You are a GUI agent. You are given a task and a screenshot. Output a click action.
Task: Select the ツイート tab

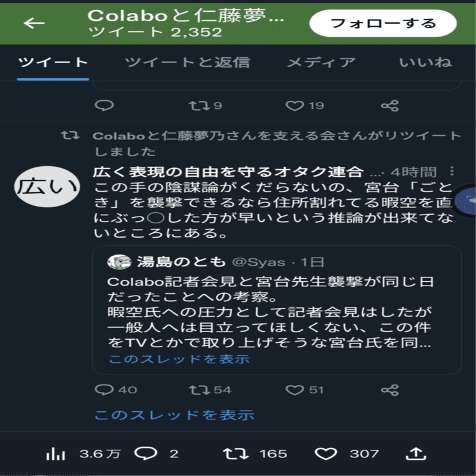coord(53,62)
